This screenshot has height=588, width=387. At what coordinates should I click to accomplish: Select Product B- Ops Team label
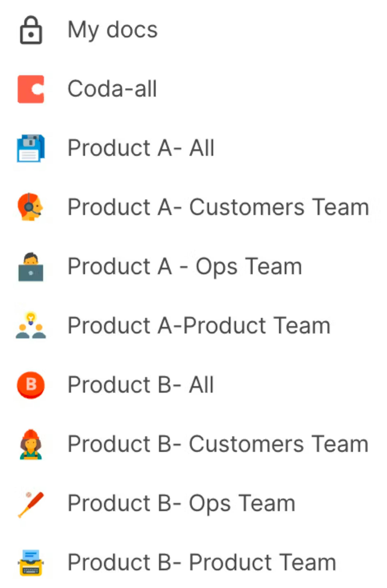click(182, 503)
